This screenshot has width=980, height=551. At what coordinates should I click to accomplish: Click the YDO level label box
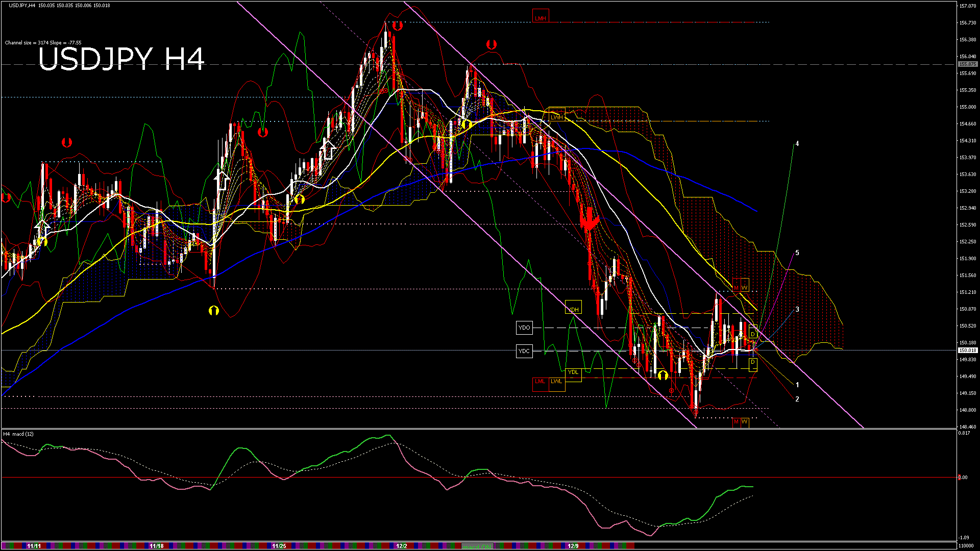tap(524, 328)
